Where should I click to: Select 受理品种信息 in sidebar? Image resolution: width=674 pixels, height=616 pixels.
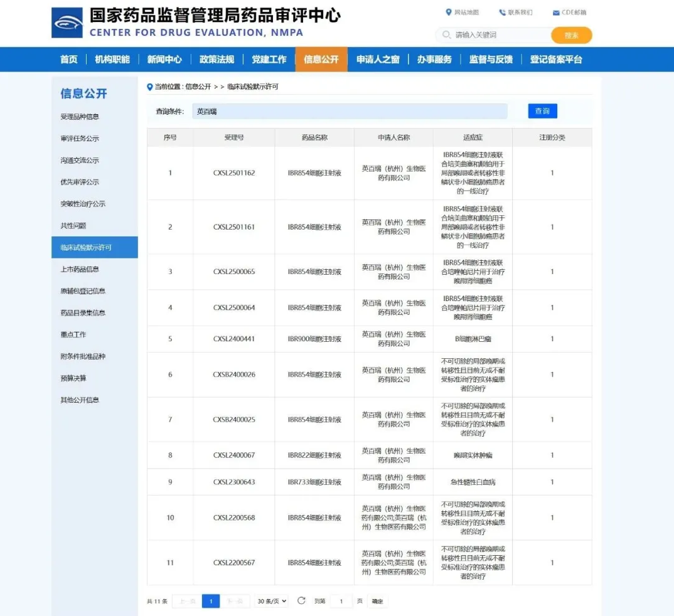tap(80, 117)
